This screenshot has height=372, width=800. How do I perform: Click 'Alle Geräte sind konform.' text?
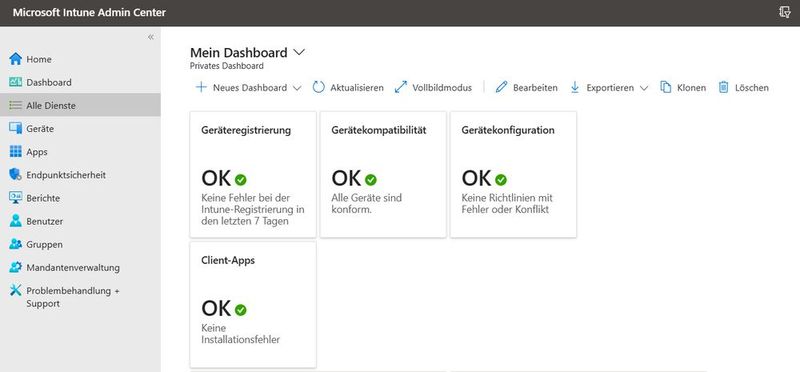coord(366,204)
